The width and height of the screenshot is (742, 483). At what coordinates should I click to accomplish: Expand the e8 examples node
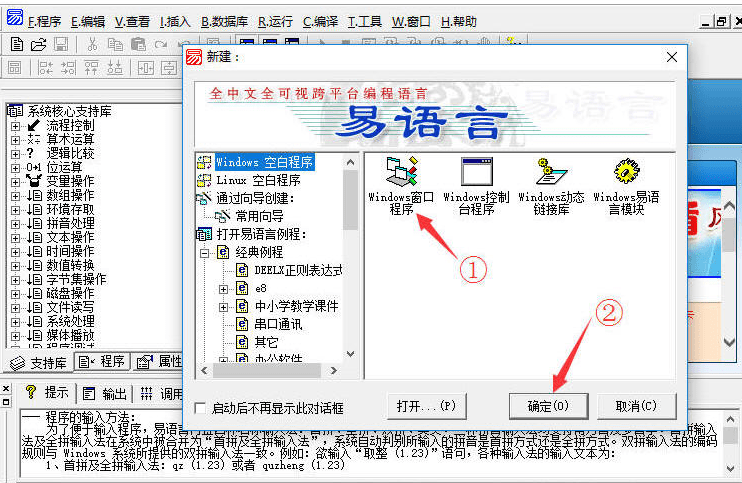coord(223,289)
